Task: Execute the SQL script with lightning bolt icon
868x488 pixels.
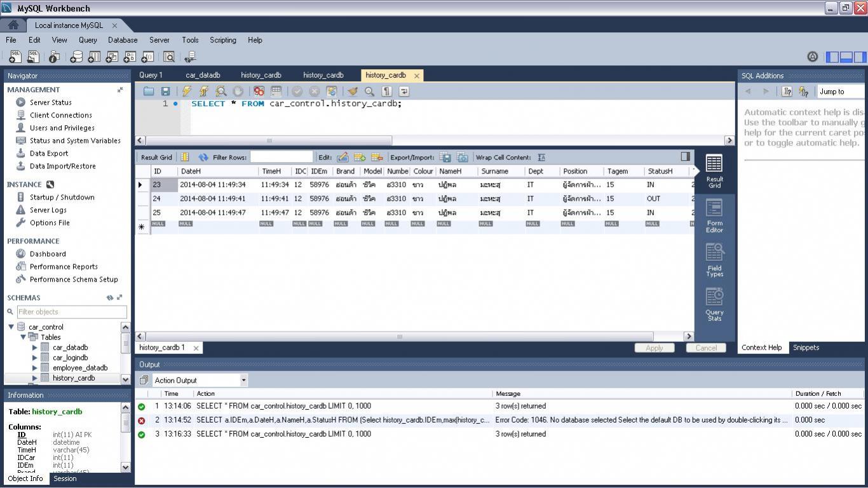Action: click(186, 91)
